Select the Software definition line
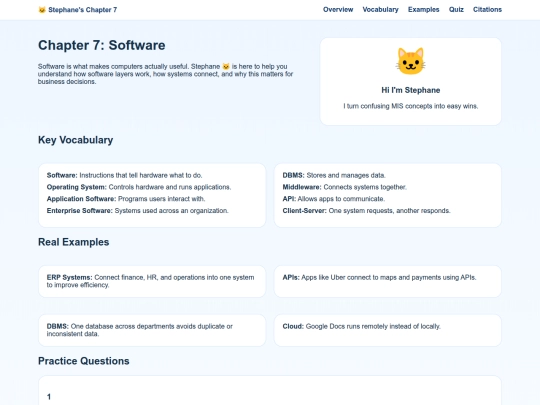The image size is (540, 405). [124, 175]
